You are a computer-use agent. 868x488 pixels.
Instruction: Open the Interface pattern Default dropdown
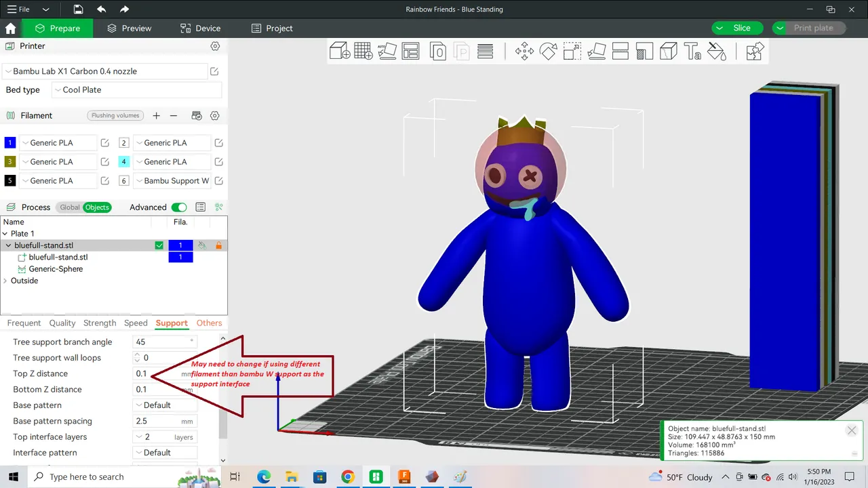click(165, 453)
